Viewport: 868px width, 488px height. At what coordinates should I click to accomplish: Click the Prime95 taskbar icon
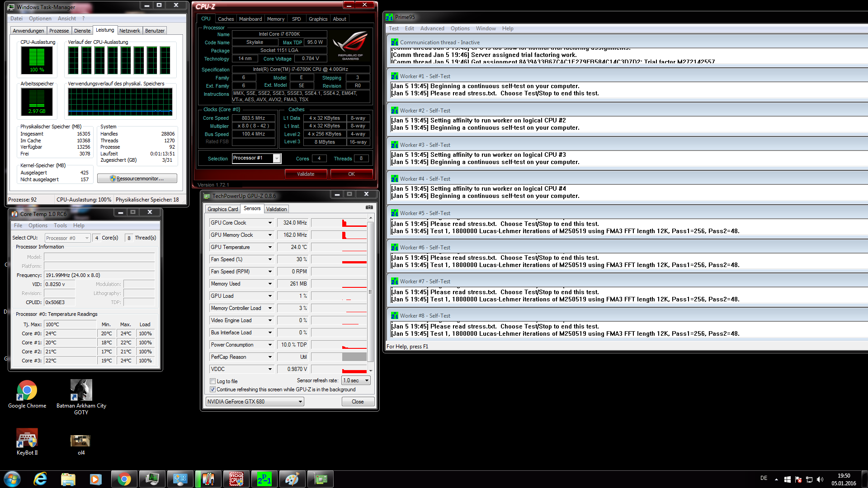pyautogui.click(x=264, y=479)
